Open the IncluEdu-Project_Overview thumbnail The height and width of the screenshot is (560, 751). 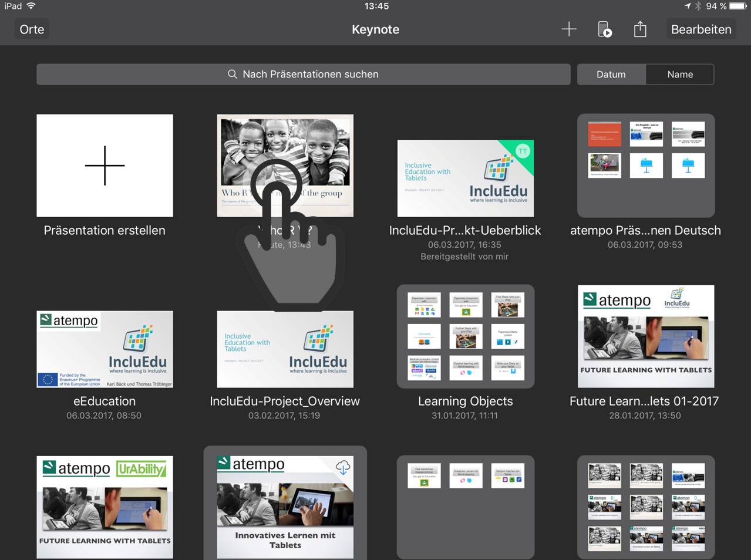tap(285, 349)
